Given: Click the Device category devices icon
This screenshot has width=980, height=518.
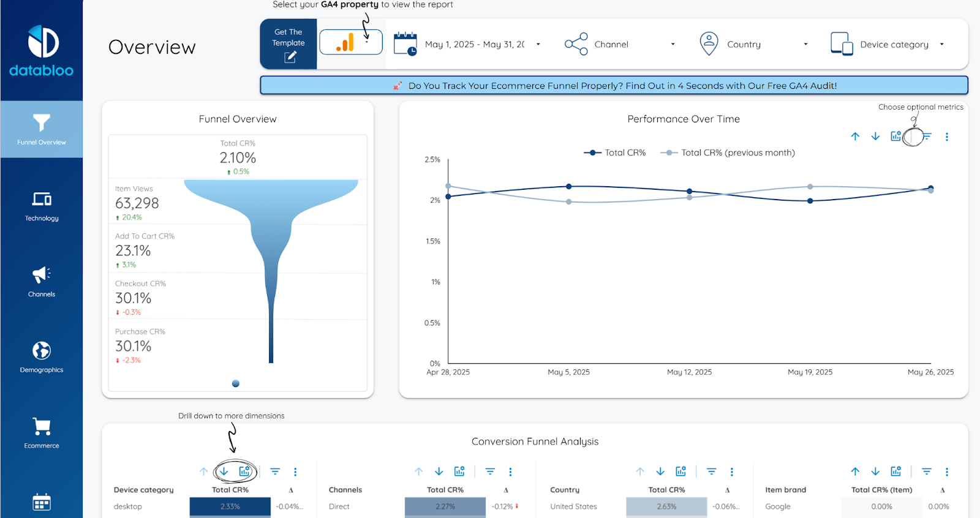Looking at the screenshot, I should tap(842, 44).
